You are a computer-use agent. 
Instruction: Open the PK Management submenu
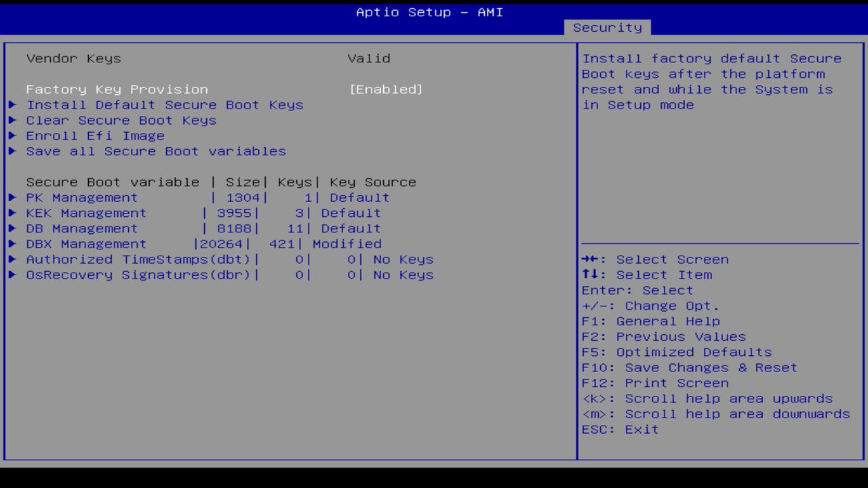point(81,197)
